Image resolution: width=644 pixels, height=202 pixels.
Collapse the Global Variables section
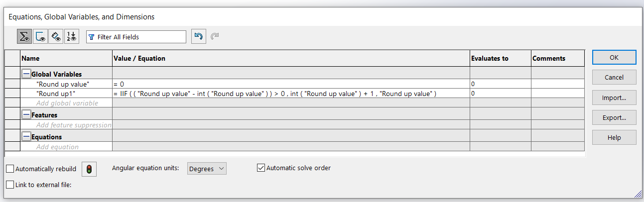click(x=26, y=74)
